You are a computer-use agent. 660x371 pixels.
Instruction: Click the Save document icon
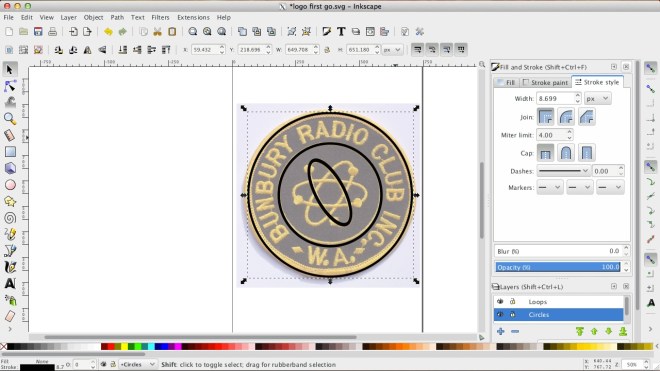(38, 32)
